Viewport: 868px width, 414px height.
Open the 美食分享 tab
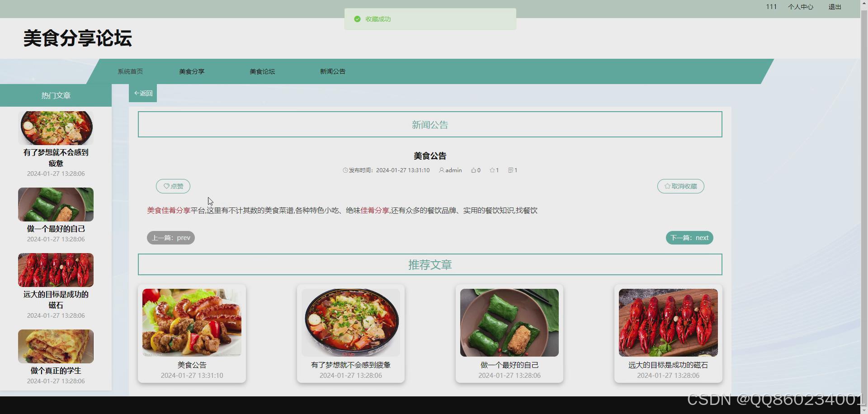click(x=191, y=71)
